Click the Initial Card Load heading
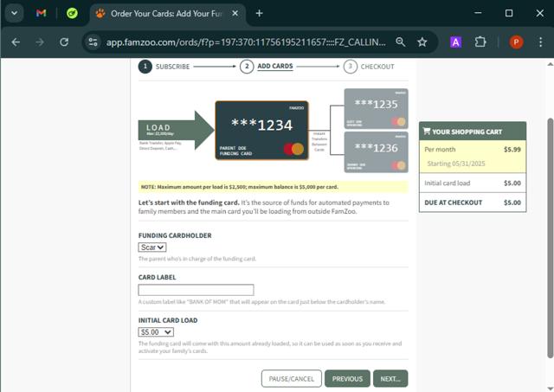Viewport: 554px width, 392px height. [x=168, y=320]
